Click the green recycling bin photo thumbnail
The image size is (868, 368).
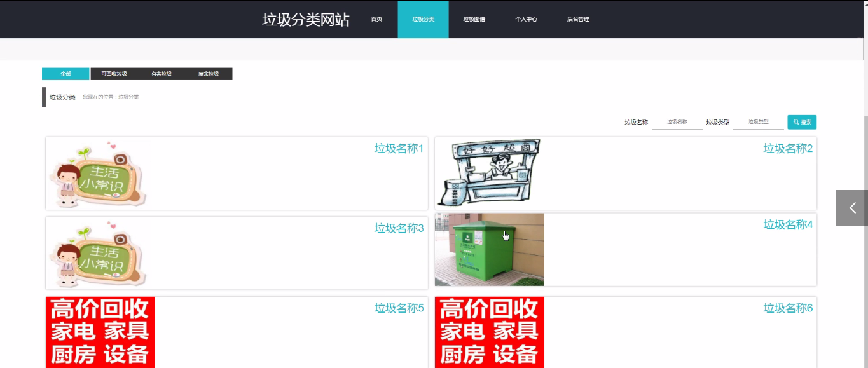tap(489, 250)
